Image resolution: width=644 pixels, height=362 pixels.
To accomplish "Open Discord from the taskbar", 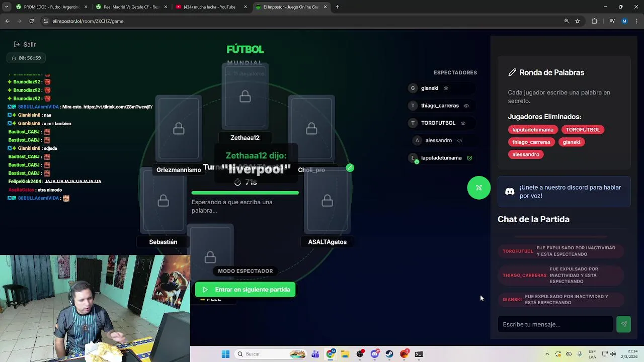I will tap(374, 354).
